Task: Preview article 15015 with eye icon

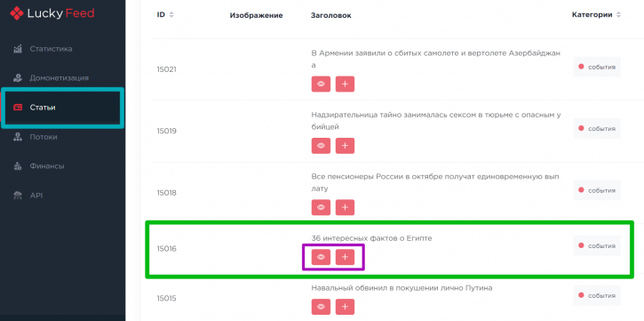Action: coord(321,307)
